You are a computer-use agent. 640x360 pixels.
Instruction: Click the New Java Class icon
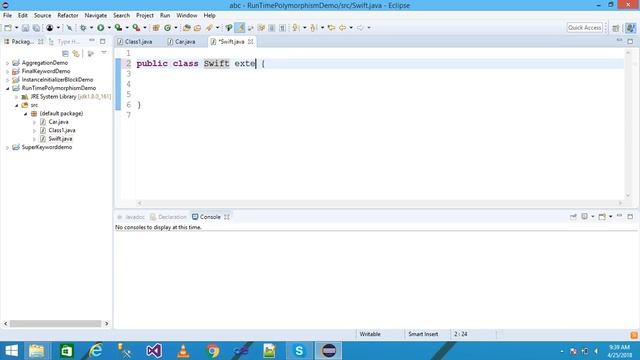click(167, 28)
